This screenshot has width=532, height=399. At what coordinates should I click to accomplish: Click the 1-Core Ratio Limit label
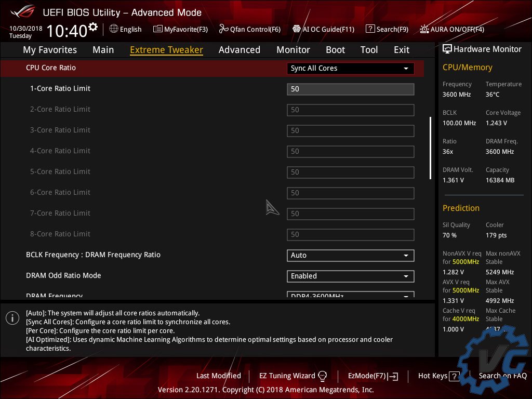(60, 88)
